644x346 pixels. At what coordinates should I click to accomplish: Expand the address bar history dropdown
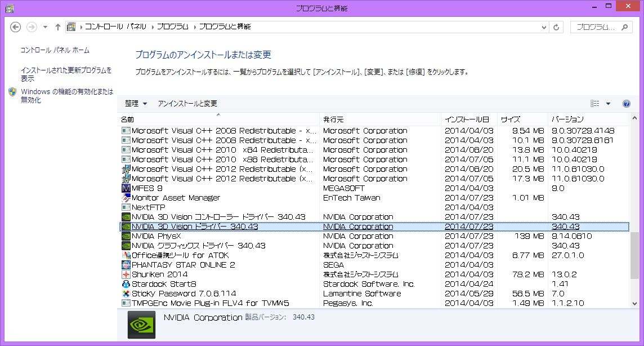tap(544, 27)
